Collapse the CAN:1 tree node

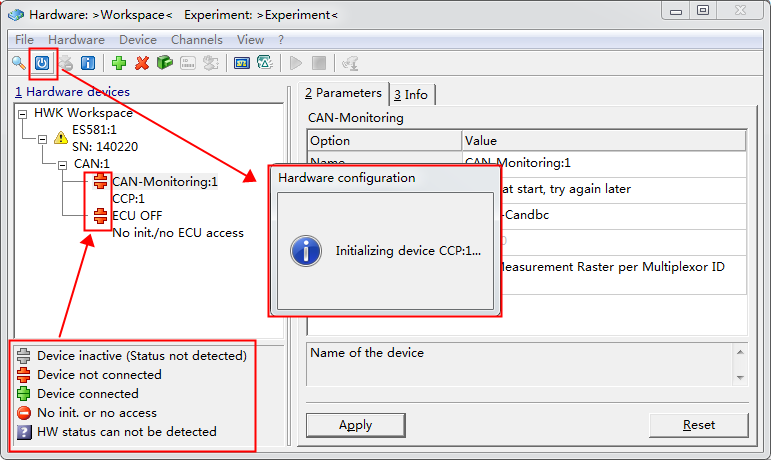tap(62, 164)
